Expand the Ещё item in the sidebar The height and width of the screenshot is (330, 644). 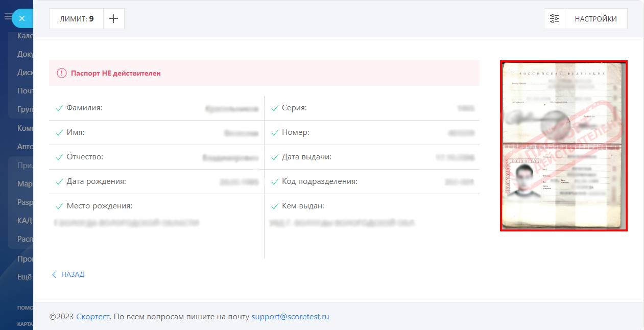click(25, 277)
